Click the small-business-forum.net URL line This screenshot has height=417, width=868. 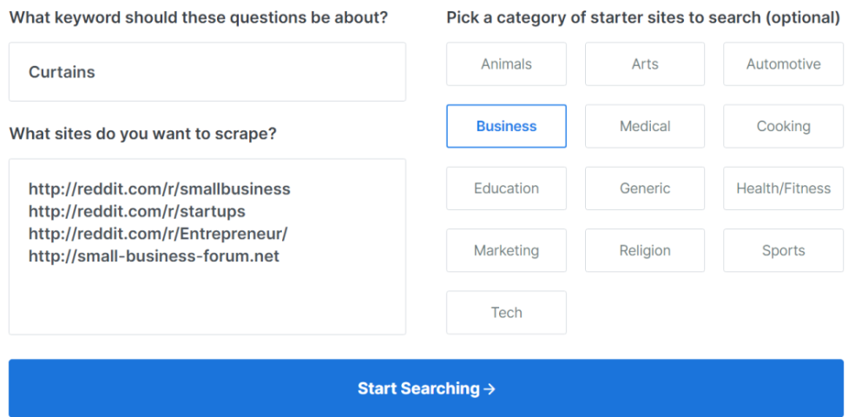point(154,256)
